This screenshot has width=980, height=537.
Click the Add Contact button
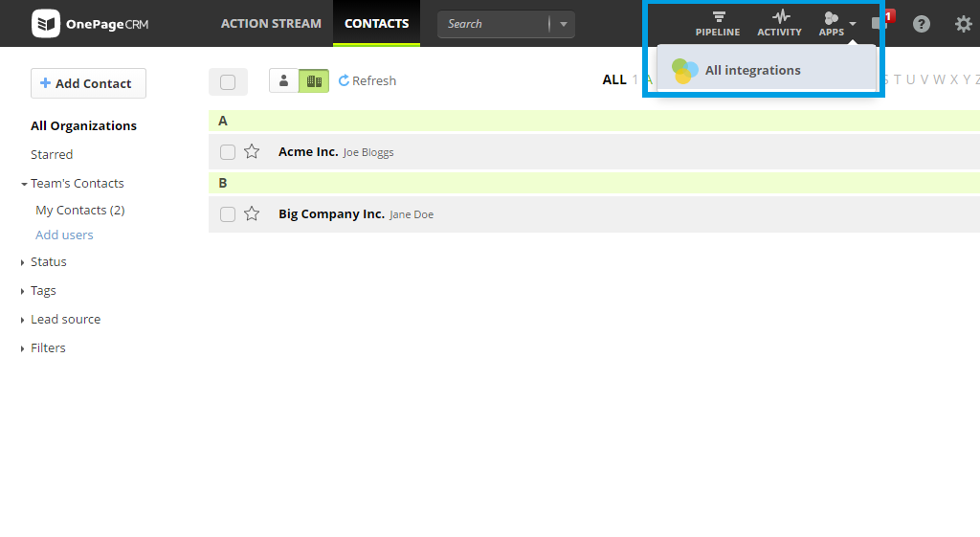[88, 83]
